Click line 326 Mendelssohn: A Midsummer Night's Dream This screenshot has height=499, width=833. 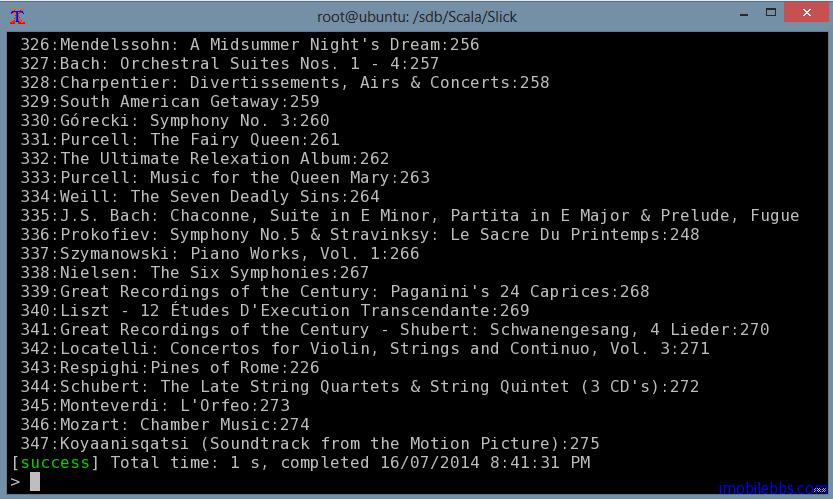pos(250,45)
